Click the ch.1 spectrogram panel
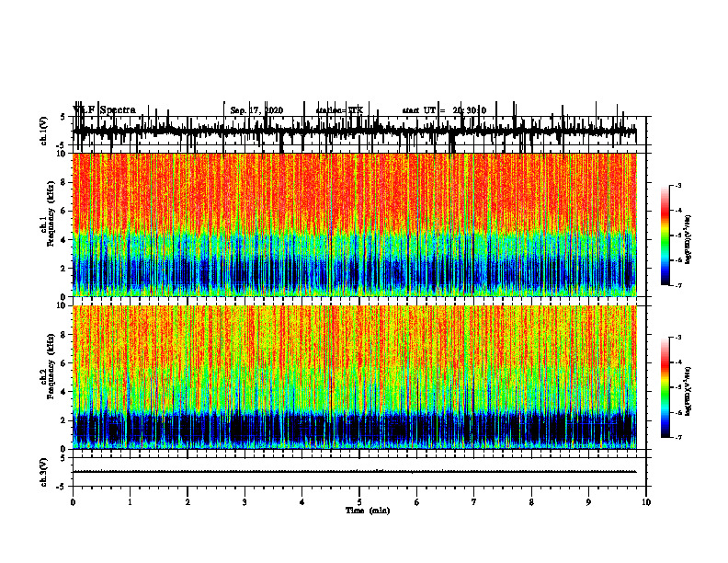Viewport: 728px width, 563px height. (x=354, y=224)
